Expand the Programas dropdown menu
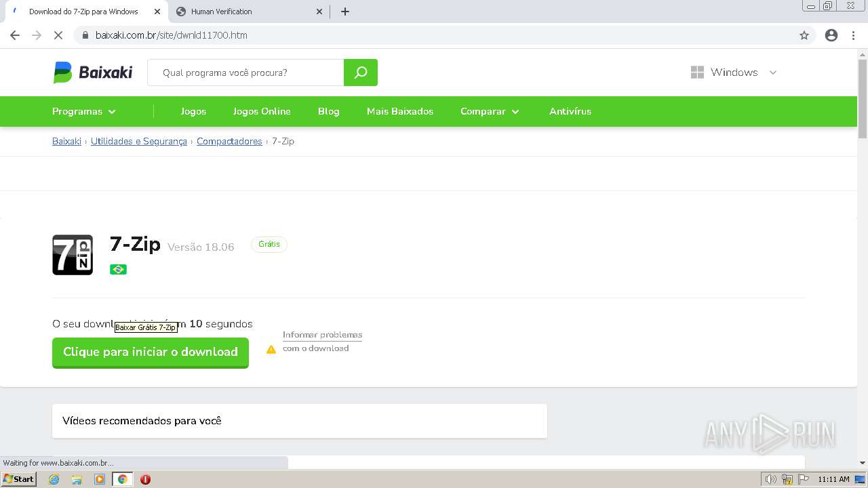This screenshot has height=488, width=868. (x=84, y=111)
